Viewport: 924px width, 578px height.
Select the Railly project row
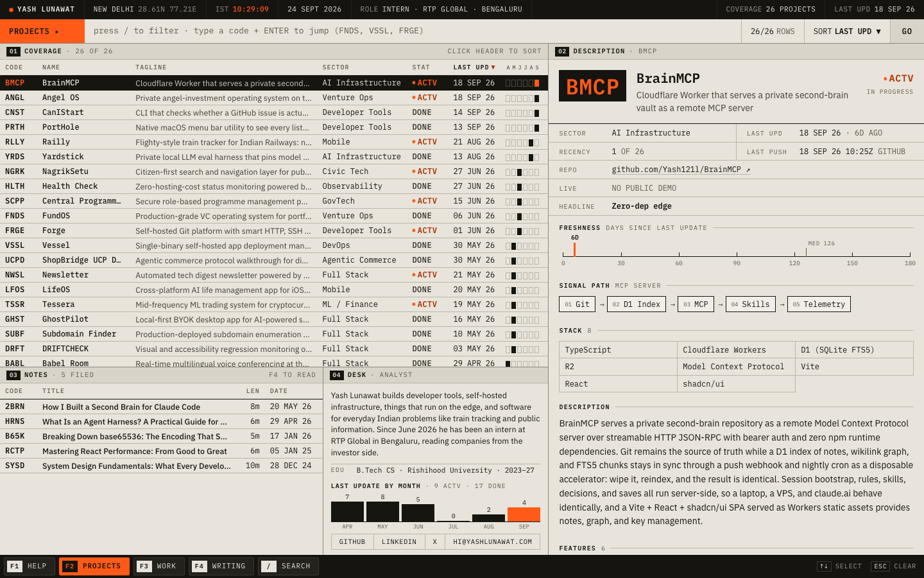point(274,142)
